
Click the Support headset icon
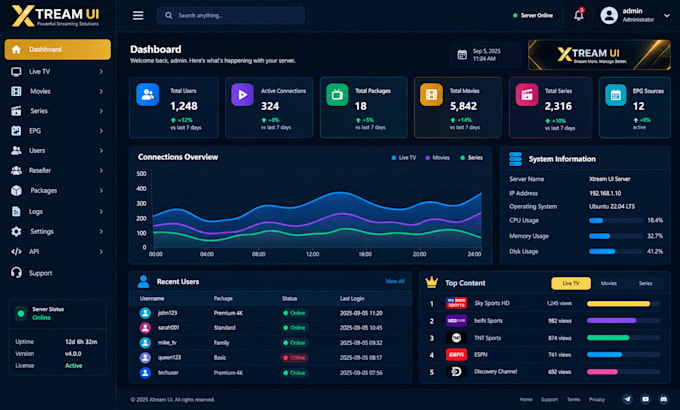tap(16, 272)
